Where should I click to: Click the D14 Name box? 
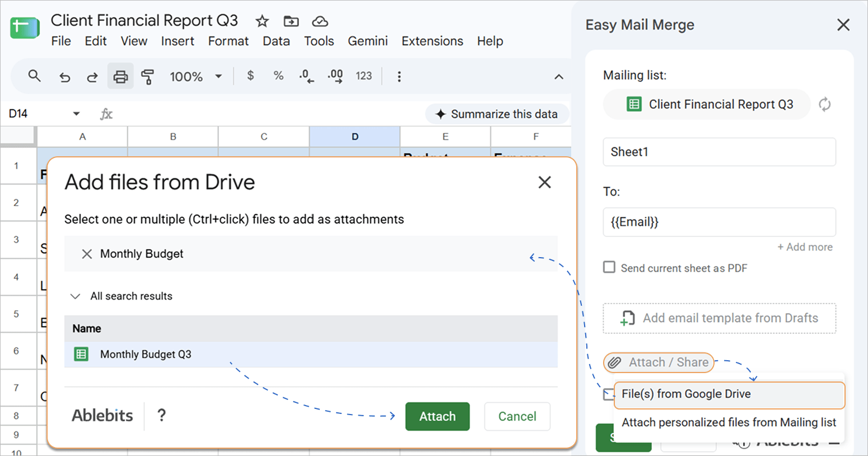[x=36, y=114]
